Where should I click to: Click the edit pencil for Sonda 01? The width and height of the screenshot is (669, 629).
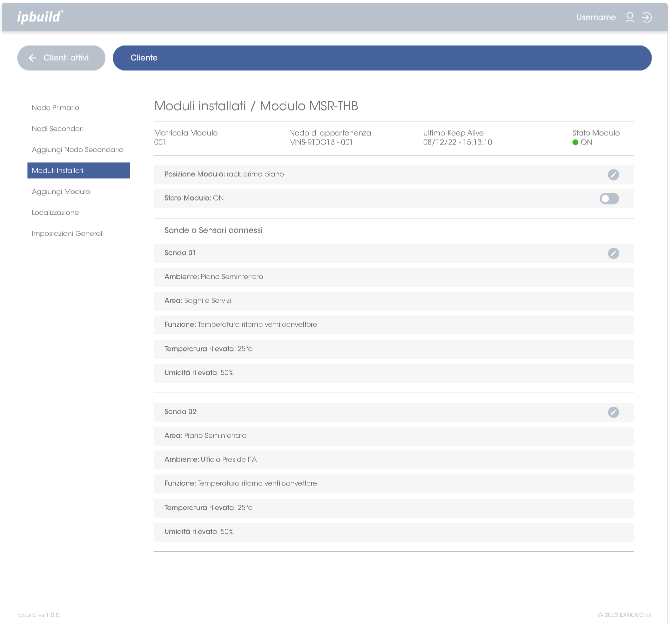[613, 253]
